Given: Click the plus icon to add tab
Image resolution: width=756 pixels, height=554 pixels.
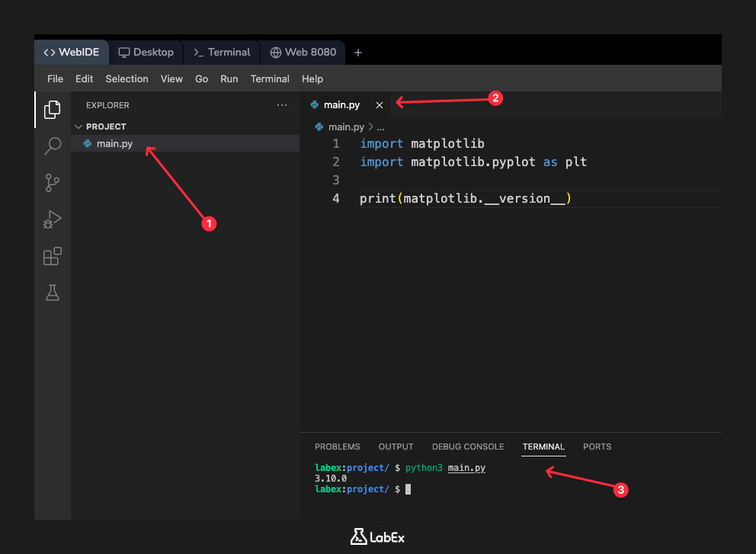Looking at the screenshot, I should click(358, 53).
